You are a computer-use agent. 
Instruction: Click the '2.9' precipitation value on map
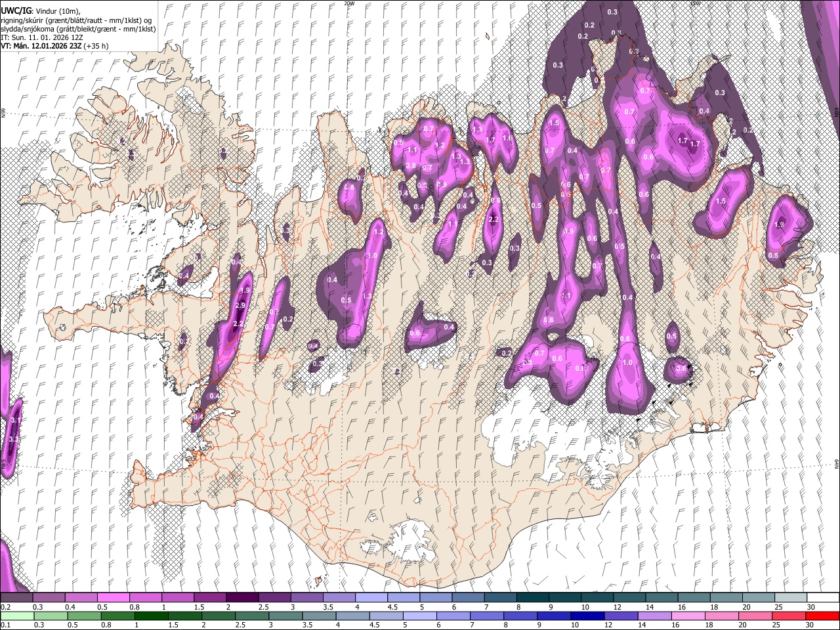[x=240, y=305]
